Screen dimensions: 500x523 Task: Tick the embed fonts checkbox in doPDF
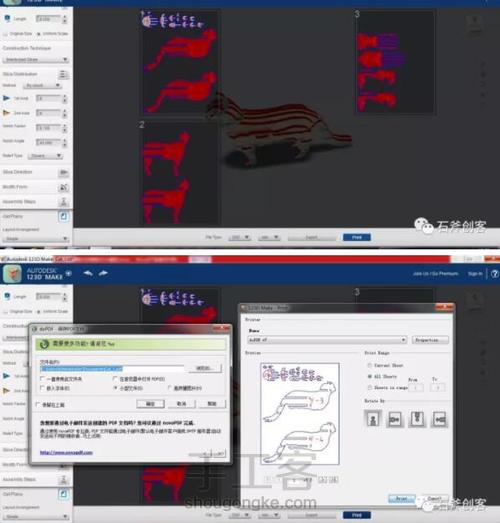point(42,388)
